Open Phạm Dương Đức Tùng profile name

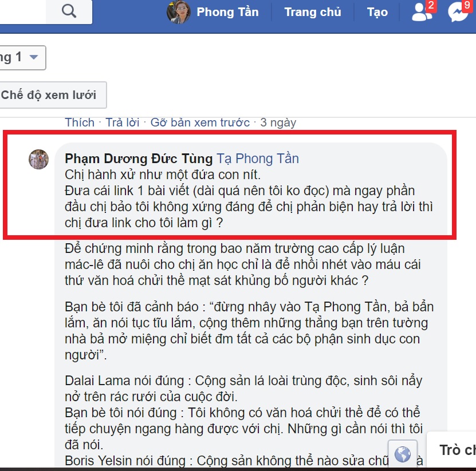pyautogui.click(x=139, y=159)
